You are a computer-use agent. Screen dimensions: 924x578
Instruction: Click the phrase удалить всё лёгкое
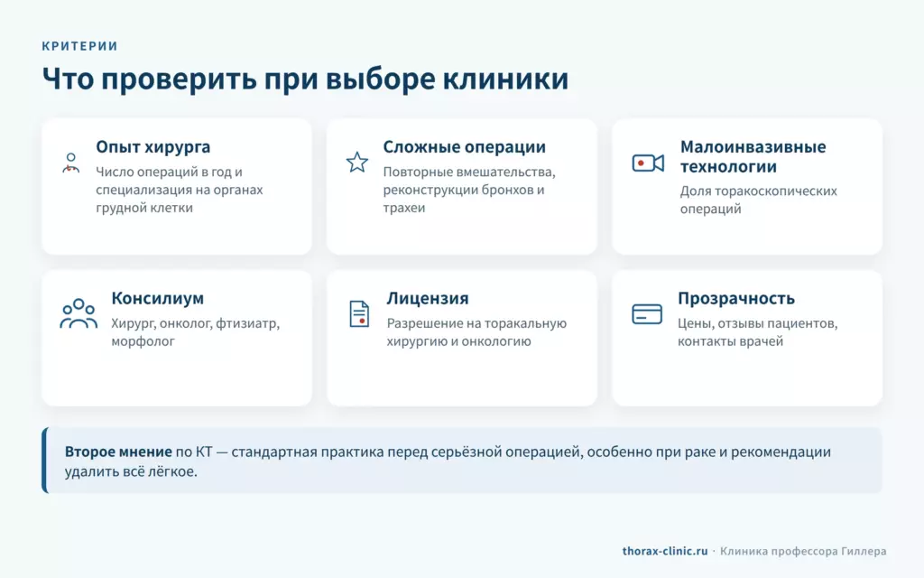click(131, 471)
